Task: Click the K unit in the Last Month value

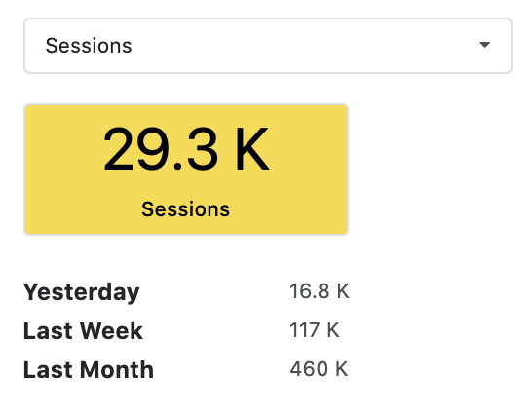Action: (342, 369)
